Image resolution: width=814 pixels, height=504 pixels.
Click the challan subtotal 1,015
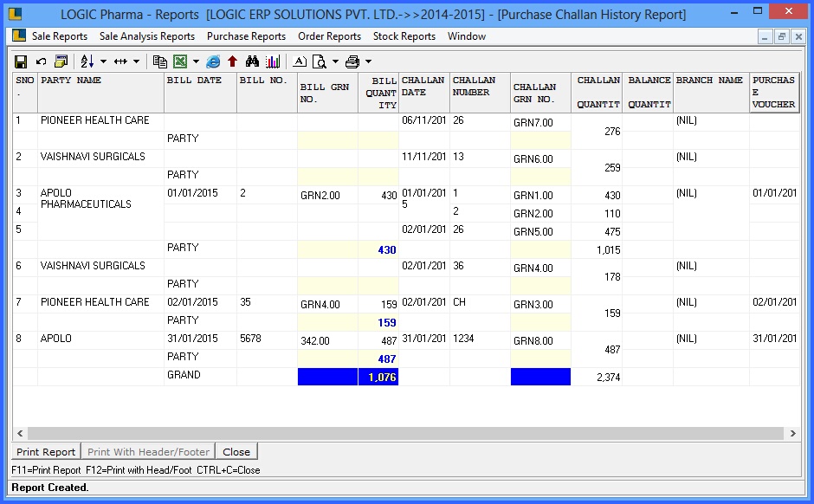[609, 250]
